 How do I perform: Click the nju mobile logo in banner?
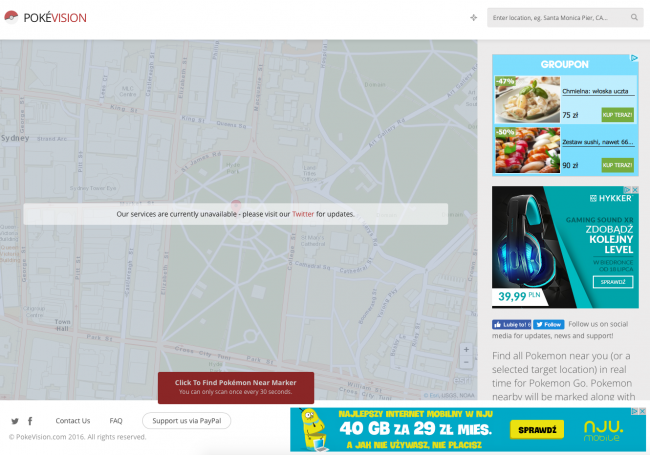click(603, 431)
